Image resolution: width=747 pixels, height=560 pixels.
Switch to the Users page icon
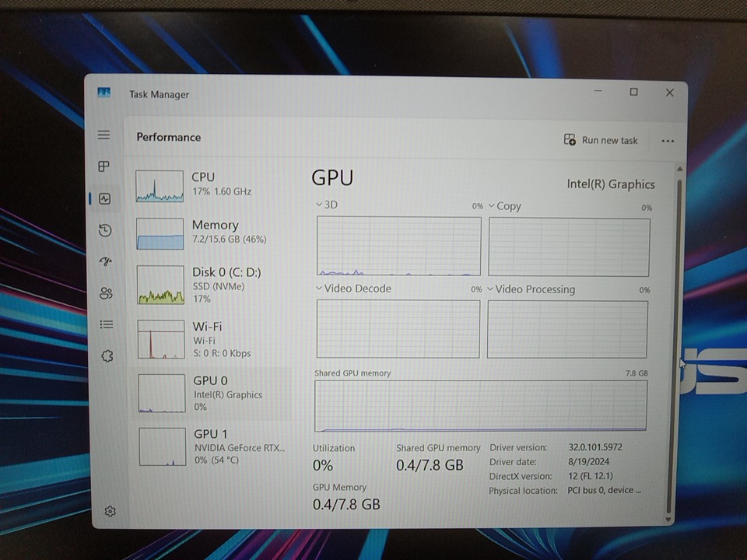point(106,293)
